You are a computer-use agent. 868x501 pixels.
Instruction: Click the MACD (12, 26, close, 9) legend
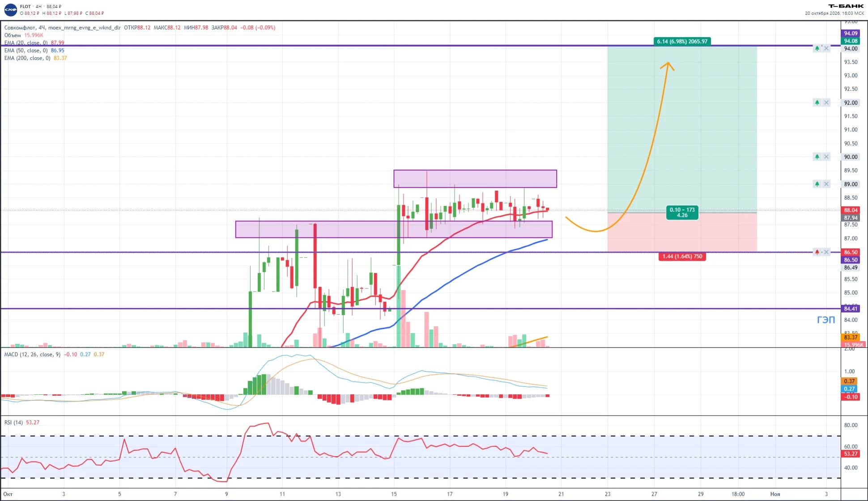tap(32, 354)
